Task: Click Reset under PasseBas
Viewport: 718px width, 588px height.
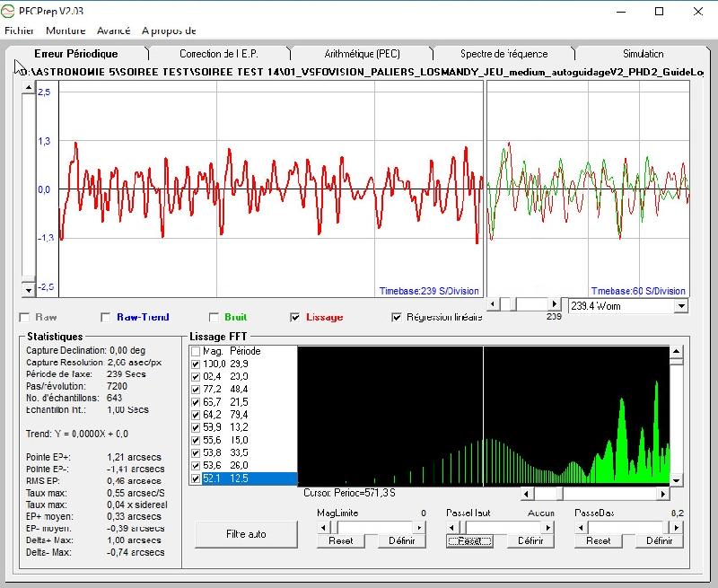Action: pos(598,540)
